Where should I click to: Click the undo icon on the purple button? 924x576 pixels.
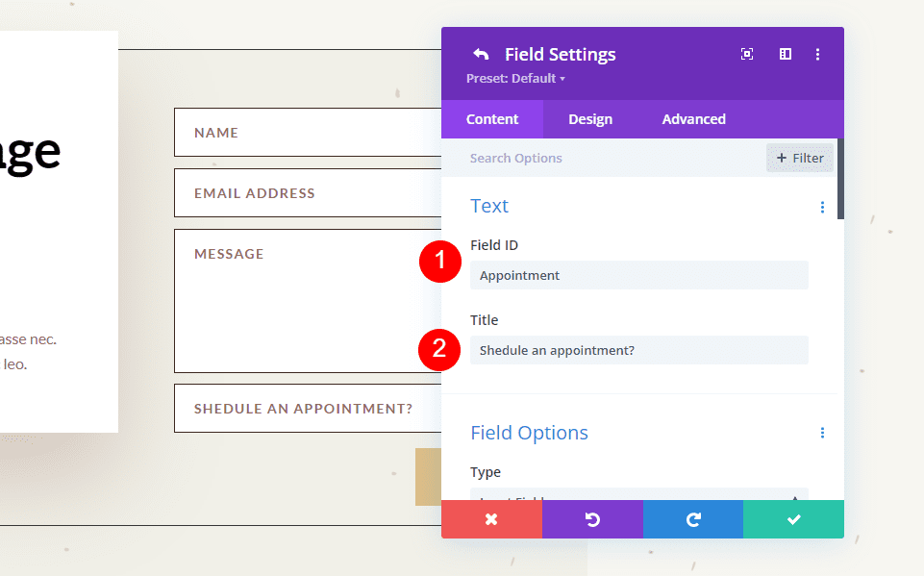click(x=592, y=519)
